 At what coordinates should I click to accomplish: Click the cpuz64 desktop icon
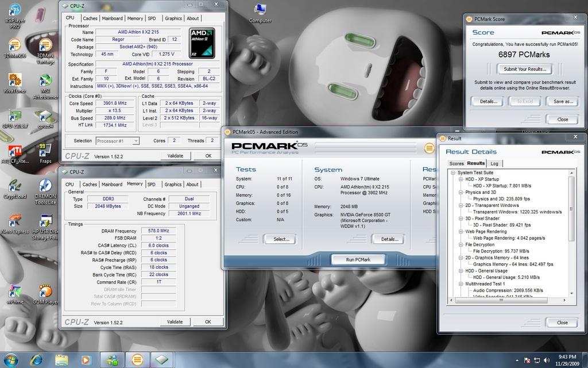tap(45, 118)
